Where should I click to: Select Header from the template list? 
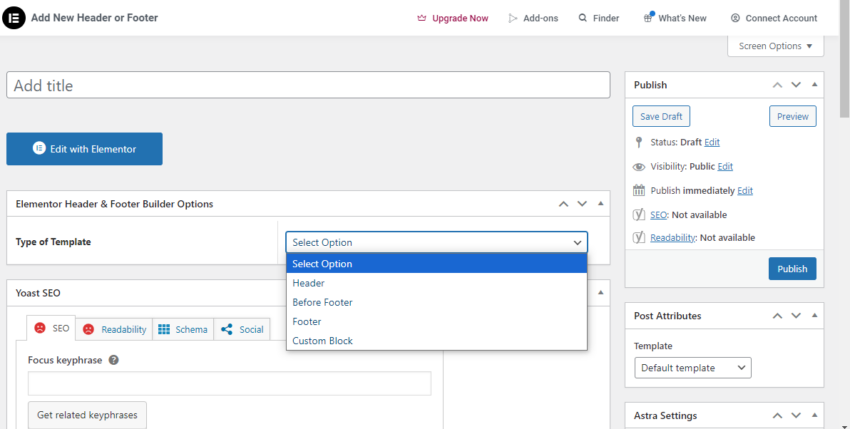coord(436,283)
